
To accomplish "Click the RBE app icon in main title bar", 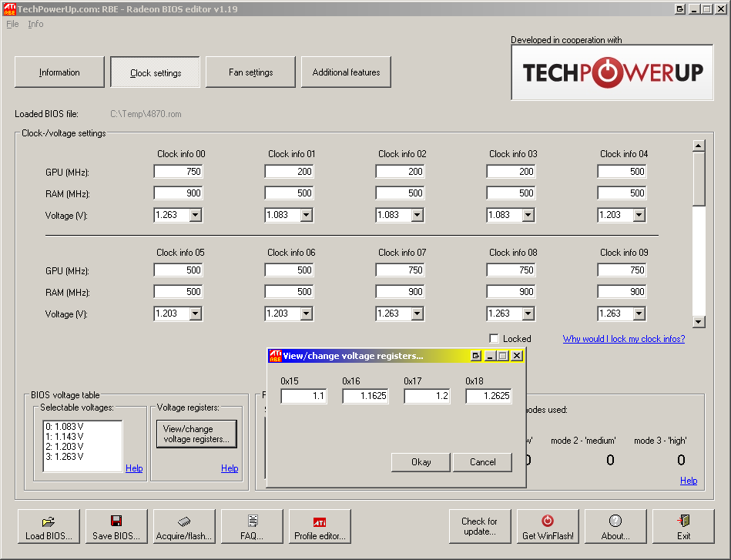I will [9, 9].
